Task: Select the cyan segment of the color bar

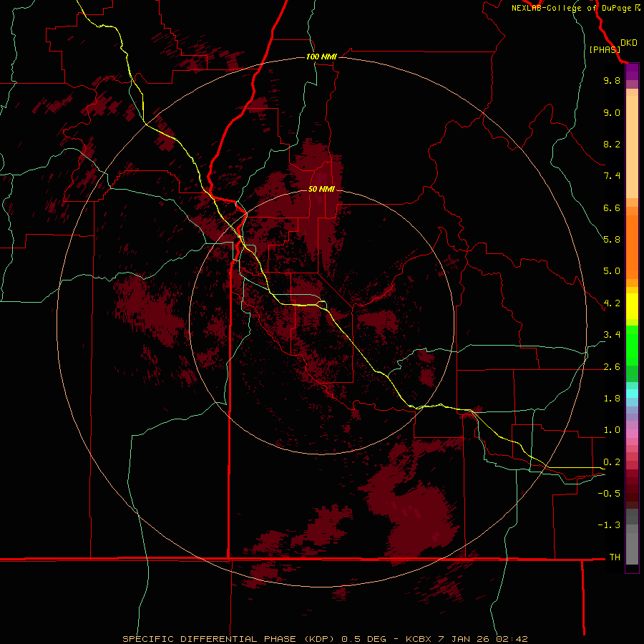Action: click(632, 394)
